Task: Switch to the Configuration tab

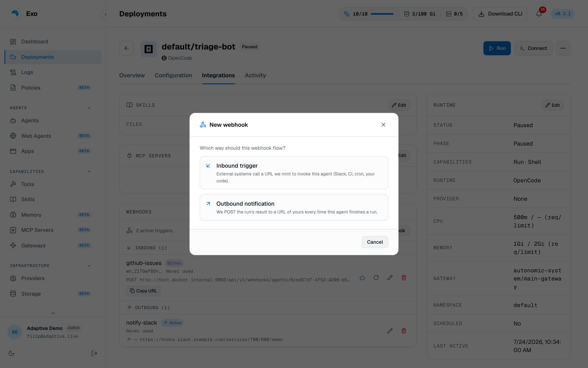Action: point(173,75)
